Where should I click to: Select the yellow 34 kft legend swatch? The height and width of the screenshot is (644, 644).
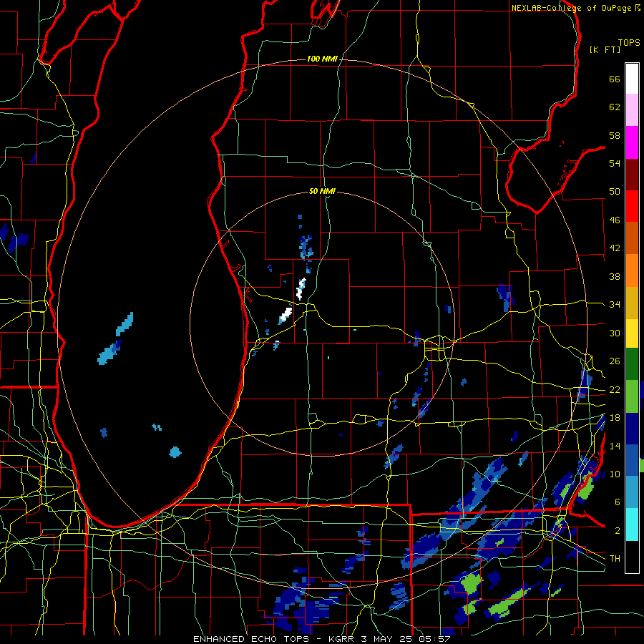(632, 333)
